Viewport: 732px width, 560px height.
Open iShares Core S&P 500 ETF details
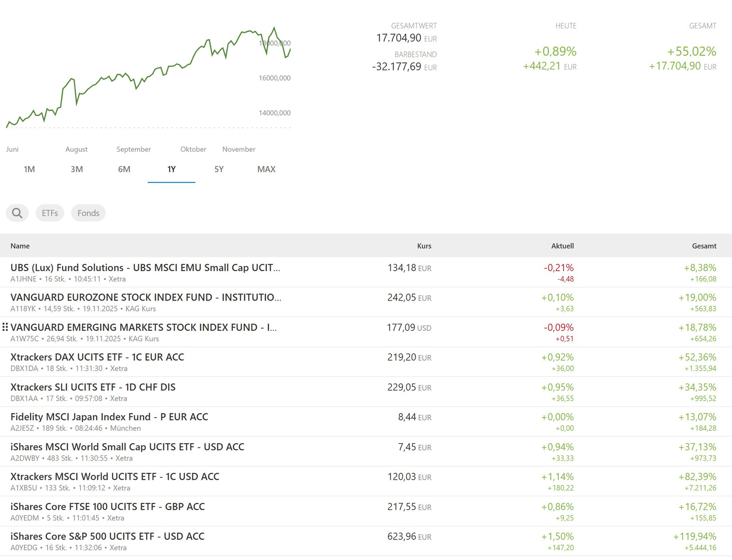[107, 537]
